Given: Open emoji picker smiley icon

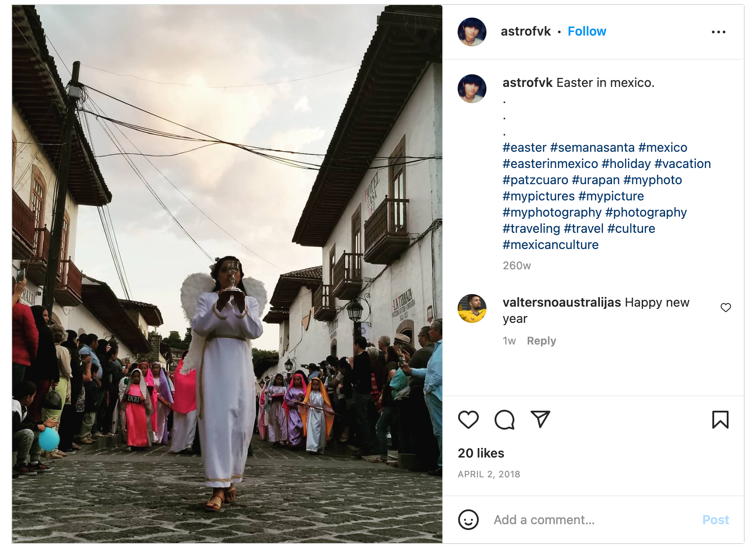Looking at the screenshot, I should click(468, 520).
